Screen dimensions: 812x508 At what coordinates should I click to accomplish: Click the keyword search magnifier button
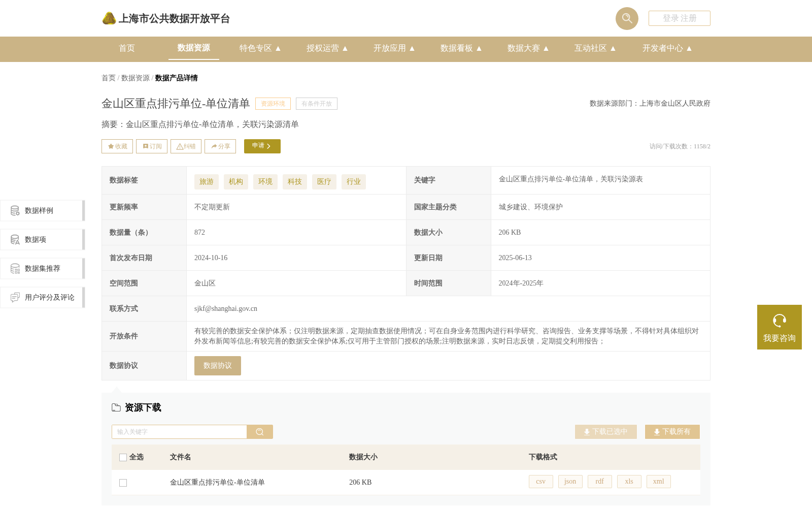coord(260,432)
